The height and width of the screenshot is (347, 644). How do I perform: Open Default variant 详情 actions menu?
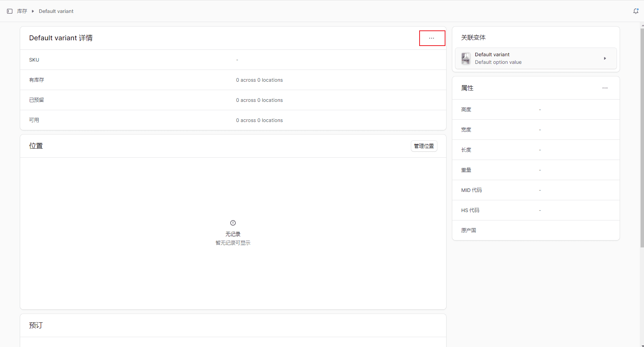click(432, 38)
